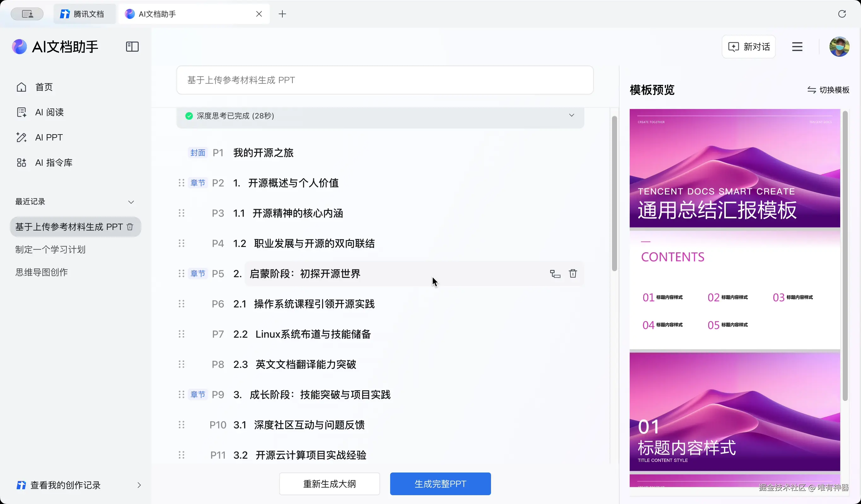Click drag handle next to P3 outline row
This screenshot has height=504, width=861.
[182, 213]
